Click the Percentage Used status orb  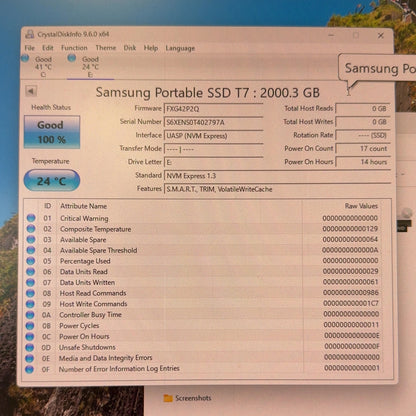(x=31, y=261)
